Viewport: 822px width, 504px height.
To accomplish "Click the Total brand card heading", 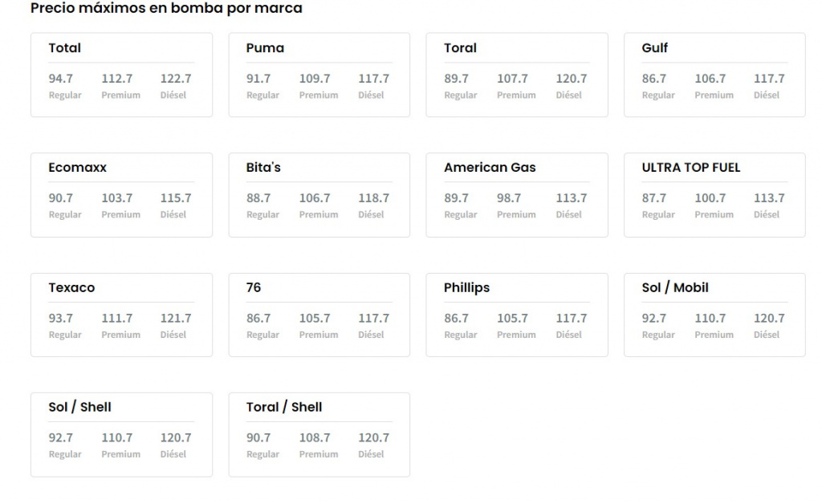I will (x=65, y=48).
